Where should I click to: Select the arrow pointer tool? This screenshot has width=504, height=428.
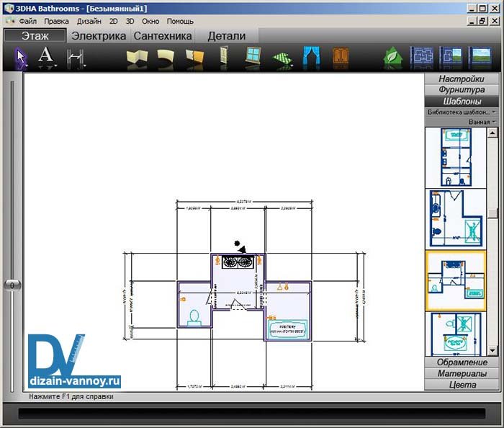pyautogui.click(x=21, y=56)
